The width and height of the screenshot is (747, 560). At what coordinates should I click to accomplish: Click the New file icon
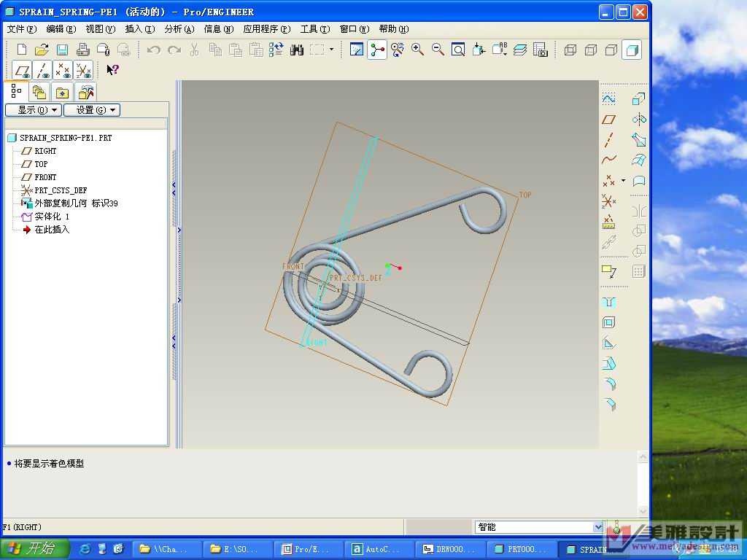[22, 50]
